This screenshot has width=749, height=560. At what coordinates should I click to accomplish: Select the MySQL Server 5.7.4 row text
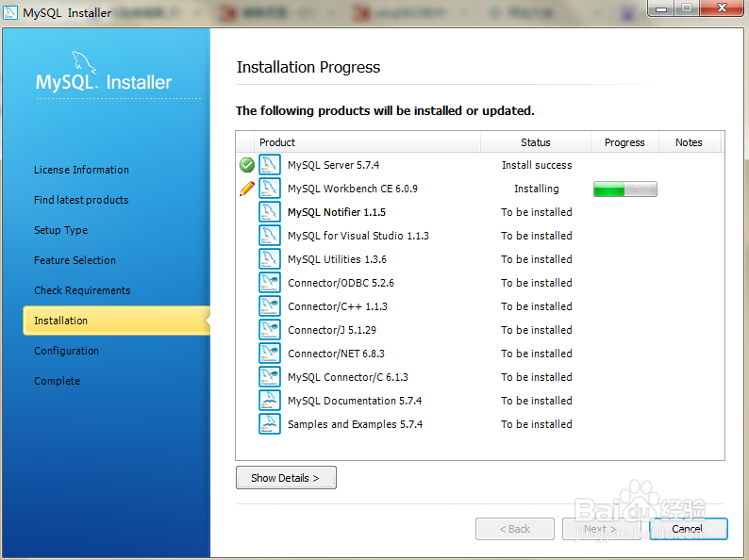(x=333, y=165)
